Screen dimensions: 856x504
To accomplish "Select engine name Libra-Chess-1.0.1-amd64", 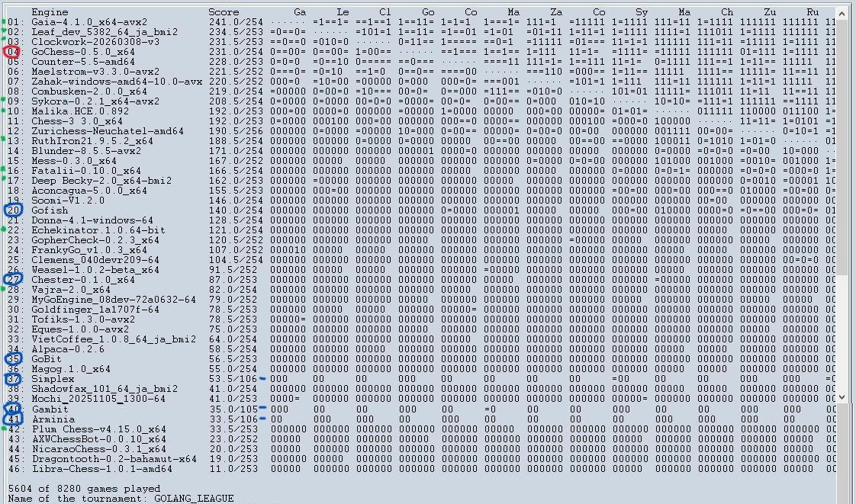I will click(x=101, y=469).
